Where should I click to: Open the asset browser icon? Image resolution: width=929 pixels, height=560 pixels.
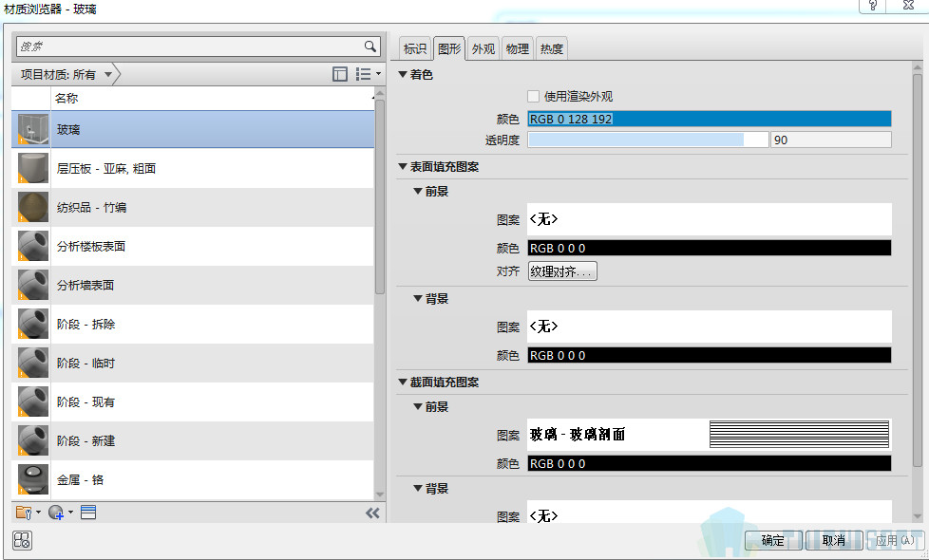tap(88, 513)
